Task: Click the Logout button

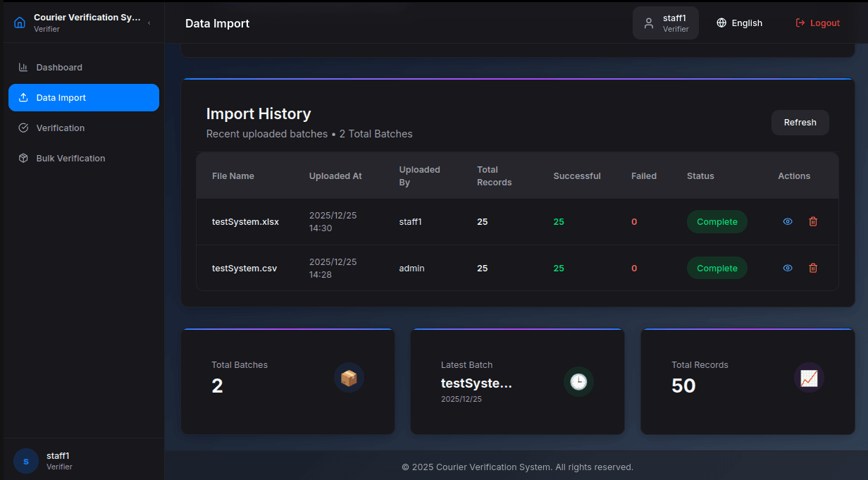Action: pyautogui.click(x=817, y=23)
